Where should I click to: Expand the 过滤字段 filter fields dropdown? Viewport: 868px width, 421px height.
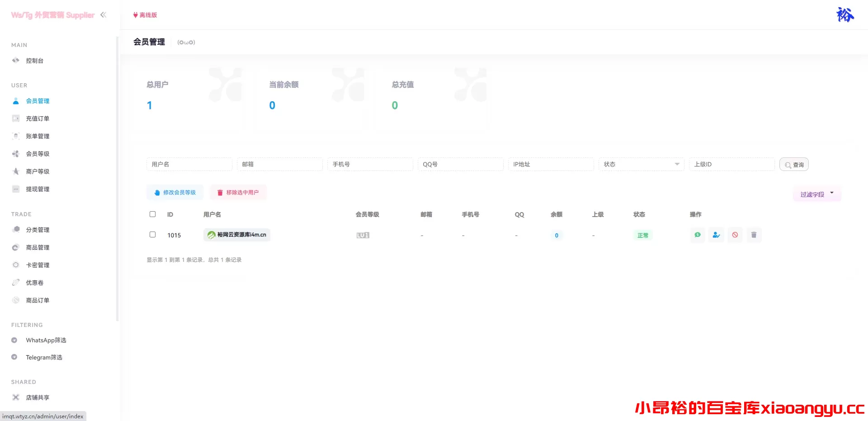[x=816, y=194]
